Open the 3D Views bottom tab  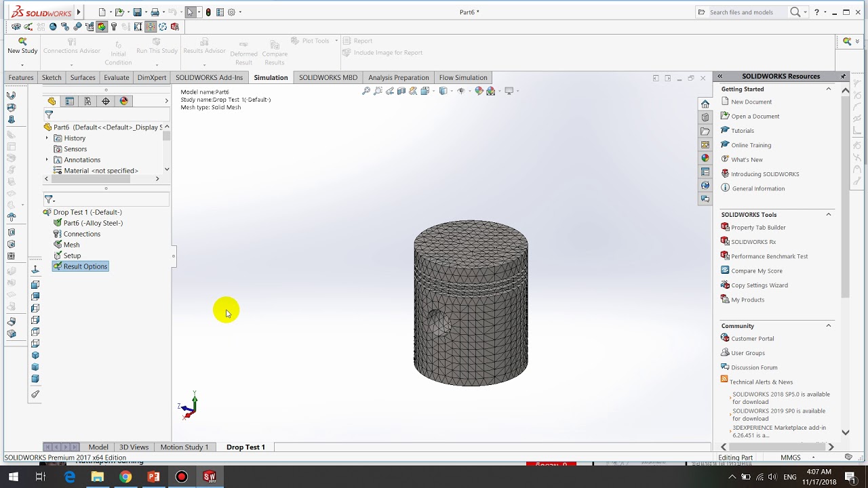pos(134,447)
